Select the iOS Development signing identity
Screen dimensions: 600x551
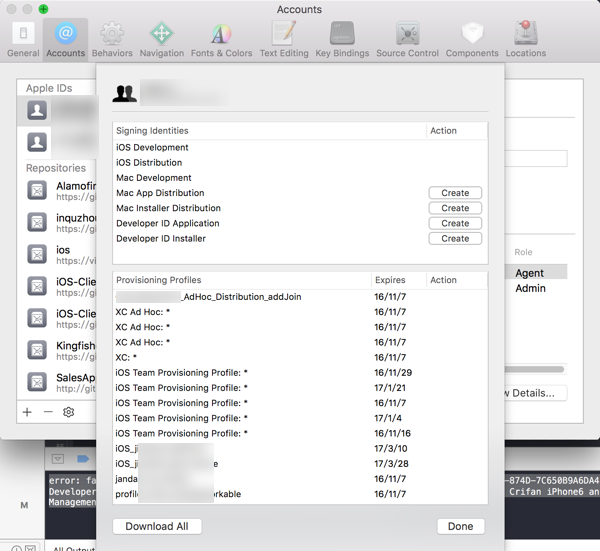[300, 147]
